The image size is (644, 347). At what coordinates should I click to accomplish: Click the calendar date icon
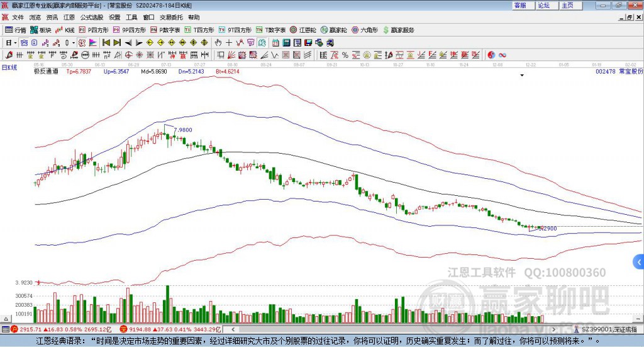(275, 43)
